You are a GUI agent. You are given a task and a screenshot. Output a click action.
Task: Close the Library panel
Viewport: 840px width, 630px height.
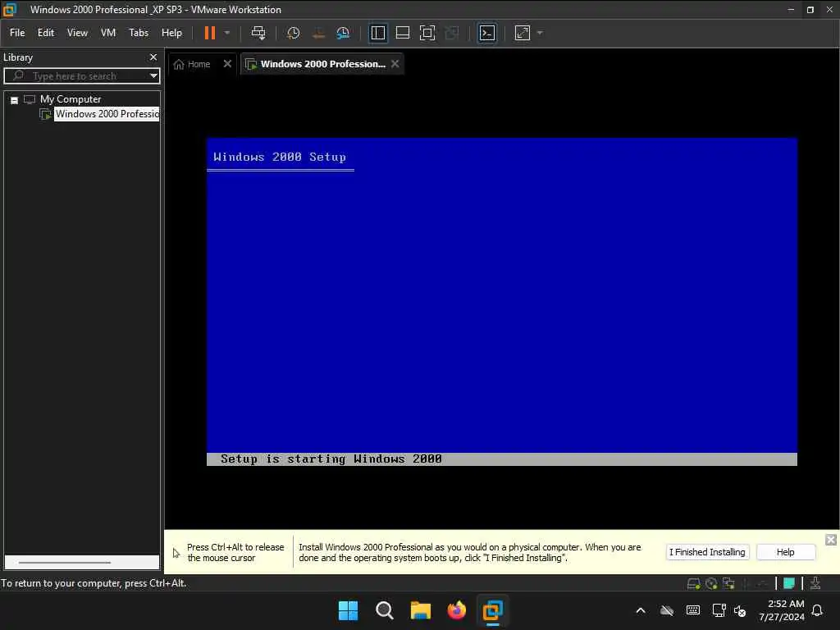click(x=153, y=57)
